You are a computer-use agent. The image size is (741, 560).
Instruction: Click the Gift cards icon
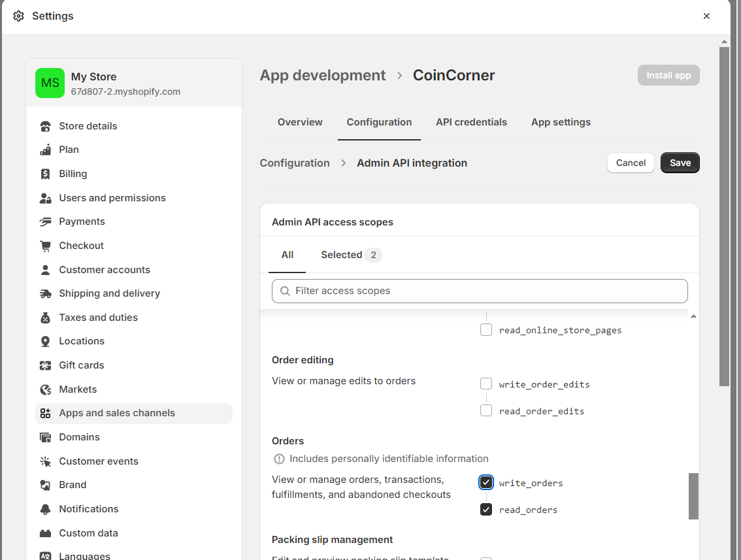coord(45,365)
